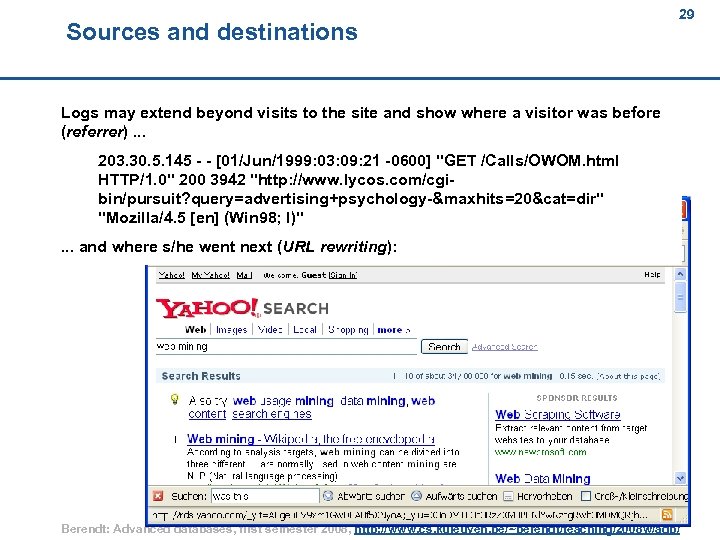Click the Sign In link
720x540 pixels.
tap(343, 275)
